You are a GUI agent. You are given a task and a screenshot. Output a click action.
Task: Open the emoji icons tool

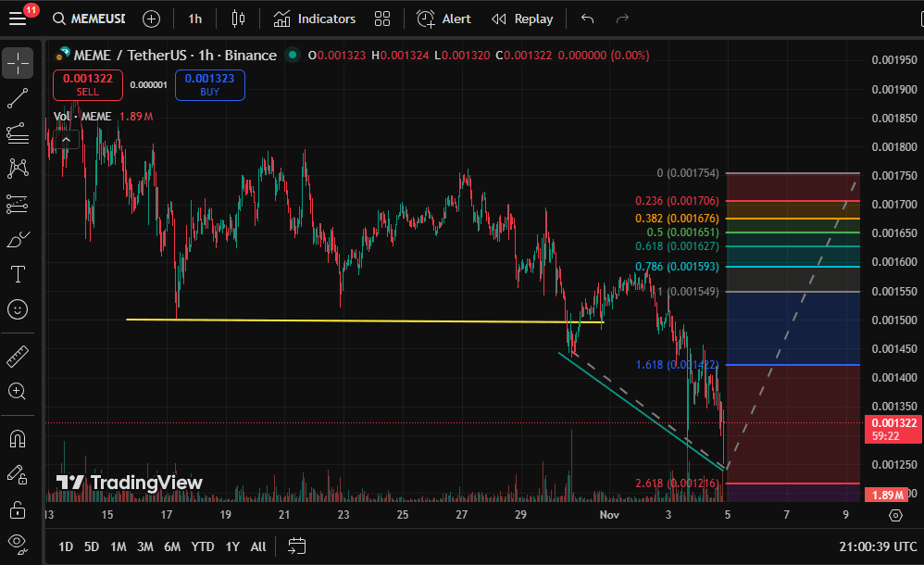(18, 309)
